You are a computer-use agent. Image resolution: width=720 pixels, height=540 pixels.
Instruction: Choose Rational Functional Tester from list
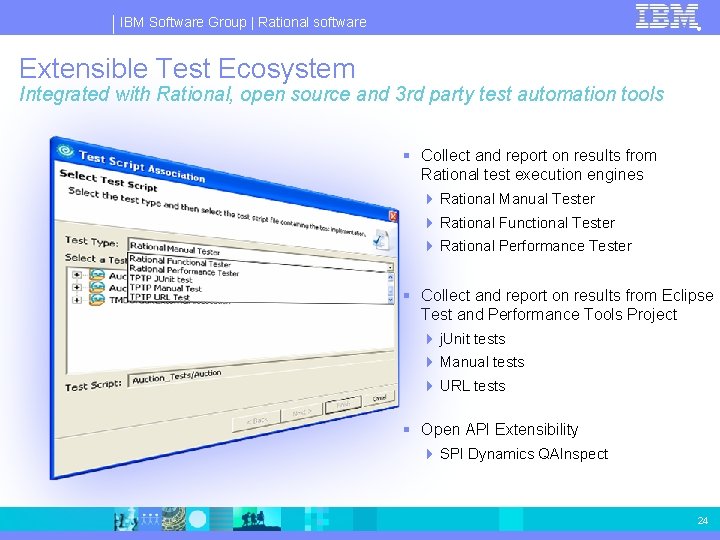(180, 262)
